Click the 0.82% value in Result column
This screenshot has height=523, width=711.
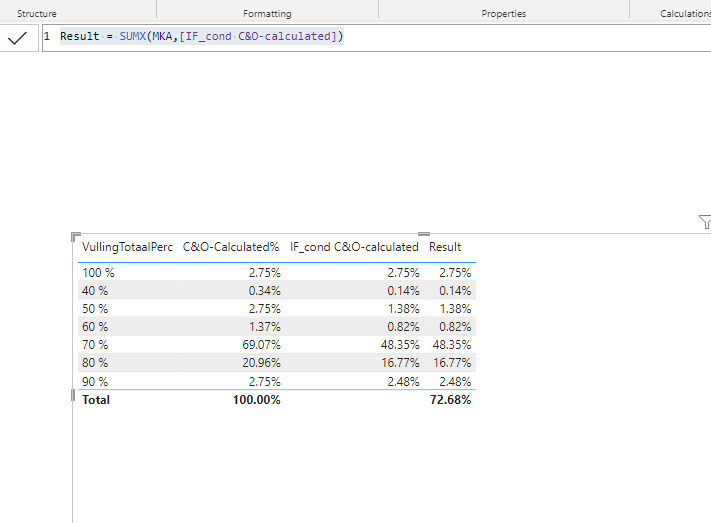[455, 327]
